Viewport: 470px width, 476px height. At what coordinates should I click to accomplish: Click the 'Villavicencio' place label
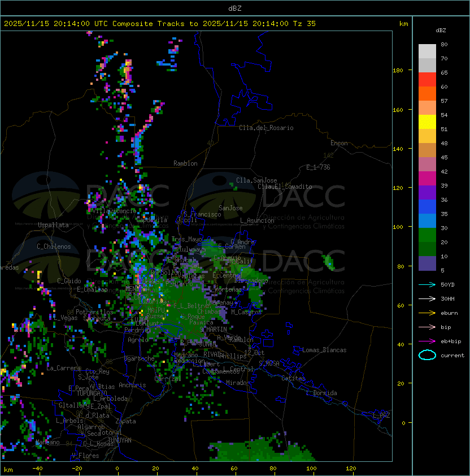coord(114,211)
